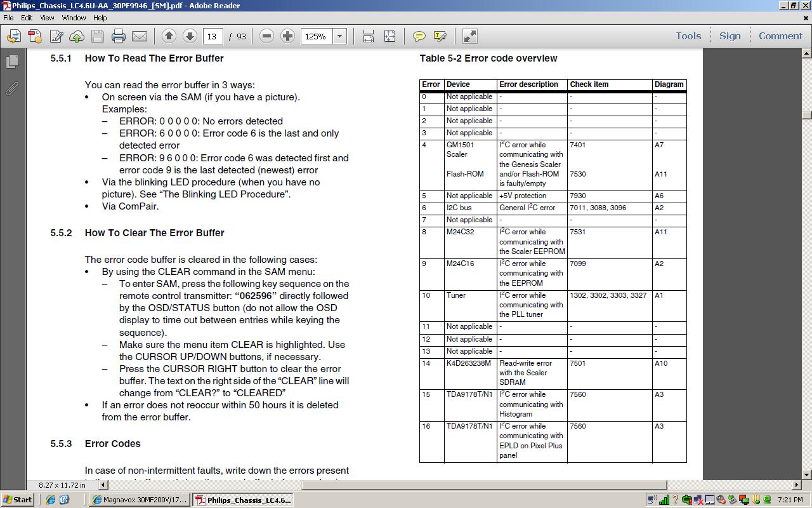Click the '5.5.3 Error Codes' heading

pyautogui.click(x=96, y=444)
